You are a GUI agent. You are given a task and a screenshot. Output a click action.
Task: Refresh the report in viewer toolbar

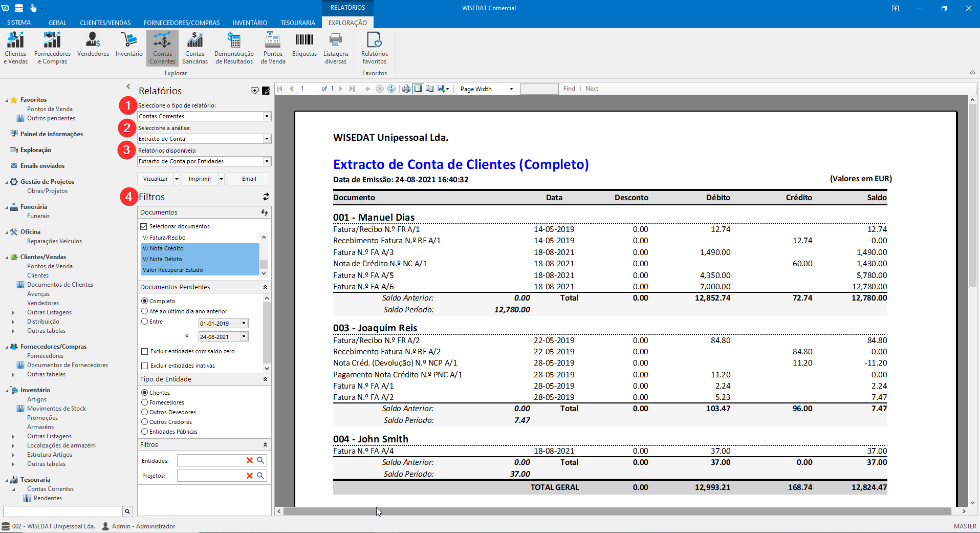pyautogui.click(x=391, y=89)
